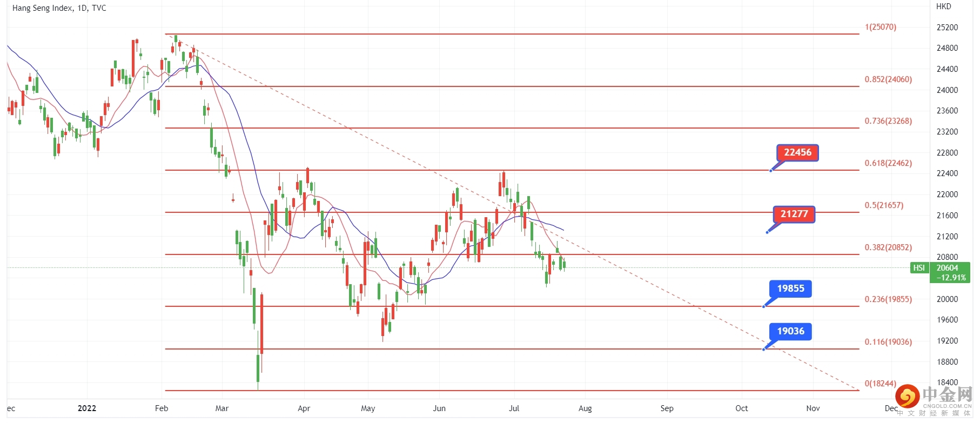
Task: Click the Hang Seng Index chart title
Action: (x=59, y=8)
